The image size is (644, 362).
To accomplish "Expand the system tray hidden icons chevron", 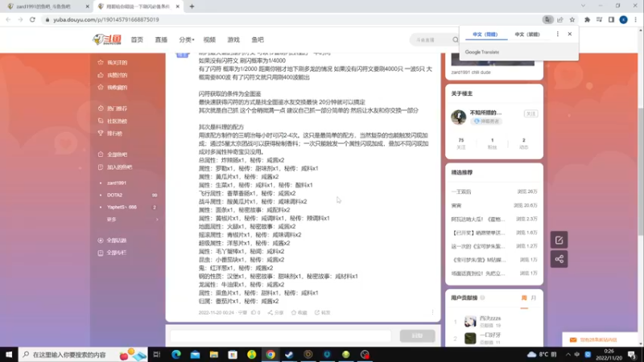I will (568, 355).
